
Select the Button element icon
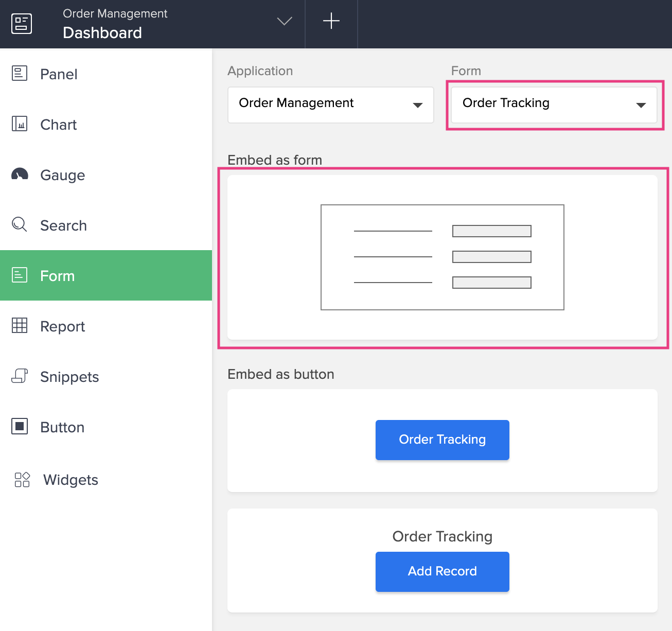(x=20, y=427)
